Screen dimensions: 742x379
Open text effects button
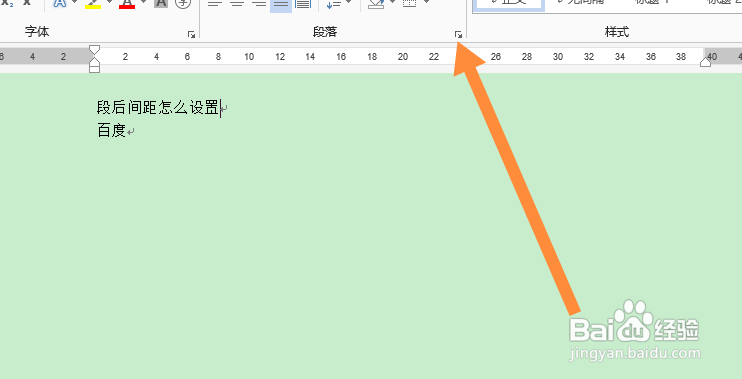click(x=60, y=3)
